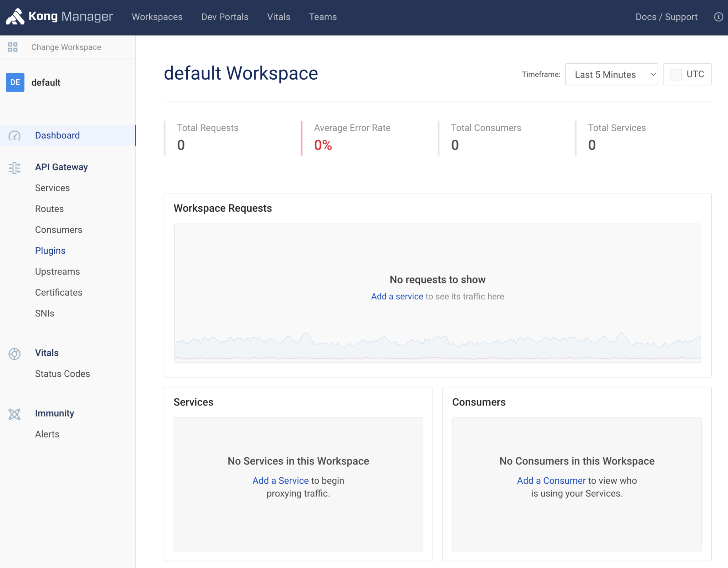
Task: Expand the Timeframe selector chevron
Action: (x=653, y=74)
